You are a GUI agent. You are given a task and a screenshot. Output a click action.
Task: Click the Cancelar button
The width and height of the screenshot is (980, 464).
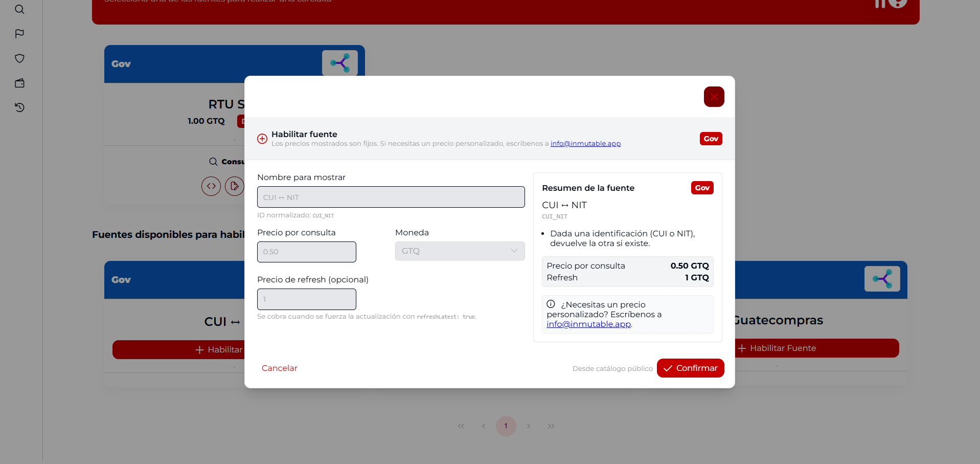click(279, 368)
